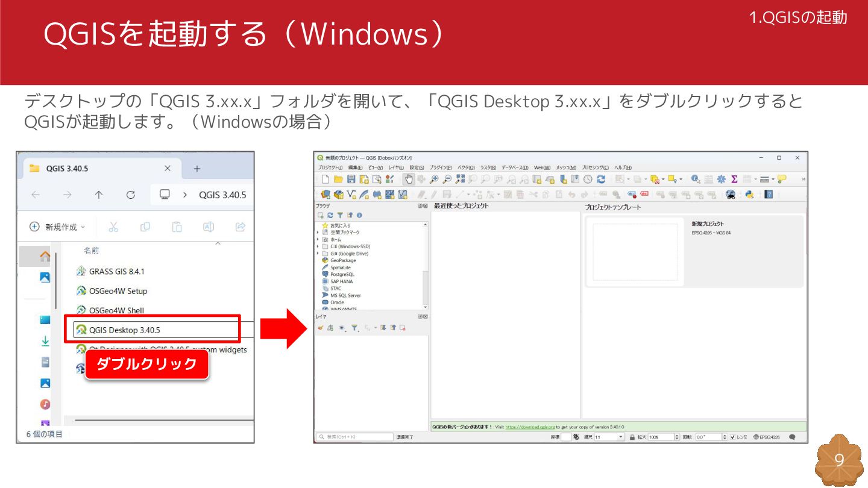Viewport: 868px width, 488px height.
Task: Open the Temporal Controller clock icon
Action: click(588, 179)
